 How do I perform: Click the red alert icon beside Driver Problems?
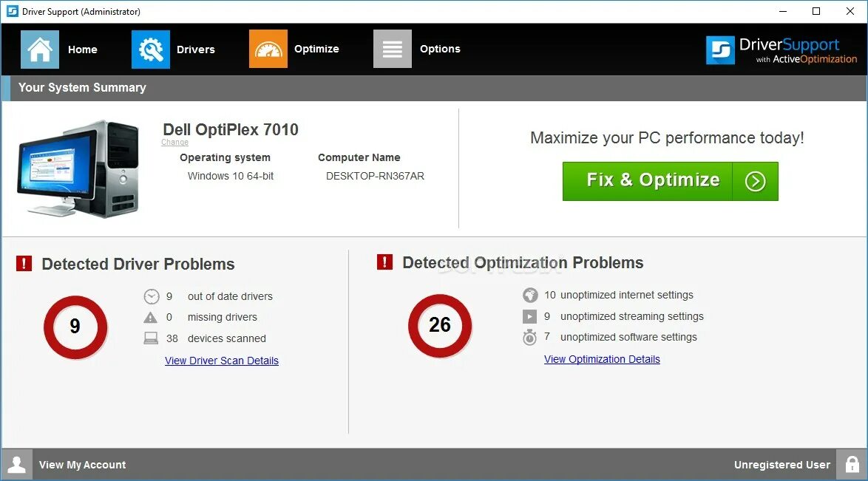click(x=24, y=264)
